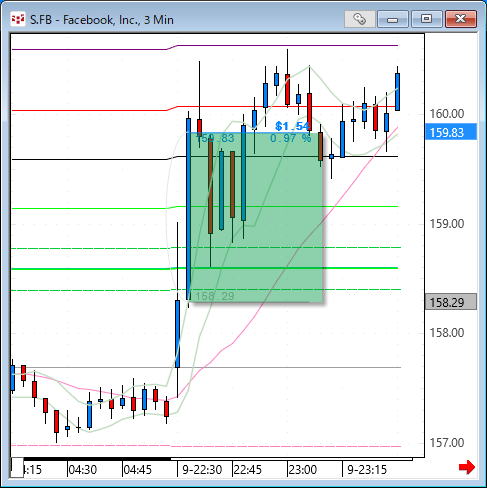Click the 160.00 price axis label
Viewport: 487px width, 488px height.
[447, 114]
